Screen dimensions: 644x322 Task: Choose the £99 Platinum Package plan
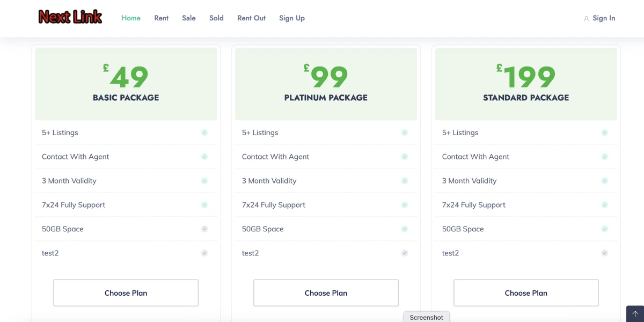tap(326, 293)
